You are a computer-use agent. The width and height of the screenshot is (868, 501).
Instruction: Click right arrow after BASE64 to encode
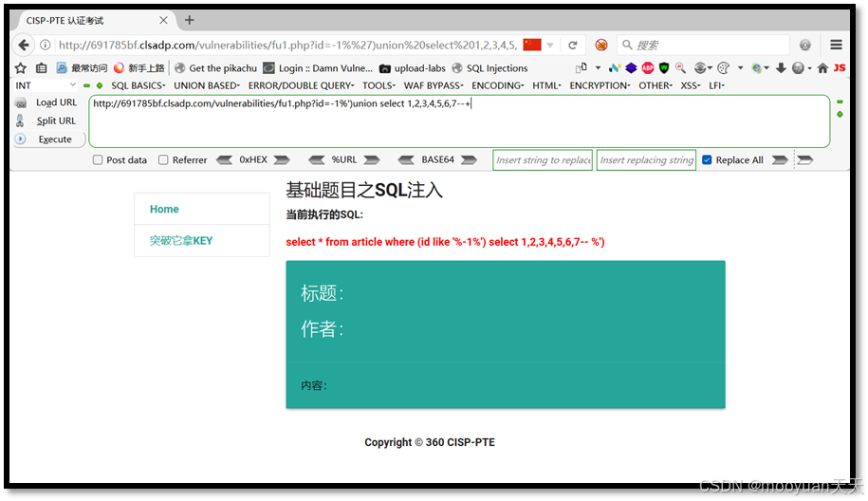[469, 160]
